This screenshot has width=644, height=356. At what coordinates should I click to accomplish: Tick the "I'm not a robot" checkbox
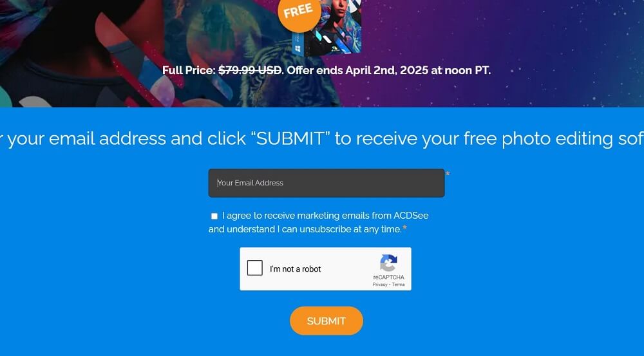pyautogui.click(x=254, y=268)
